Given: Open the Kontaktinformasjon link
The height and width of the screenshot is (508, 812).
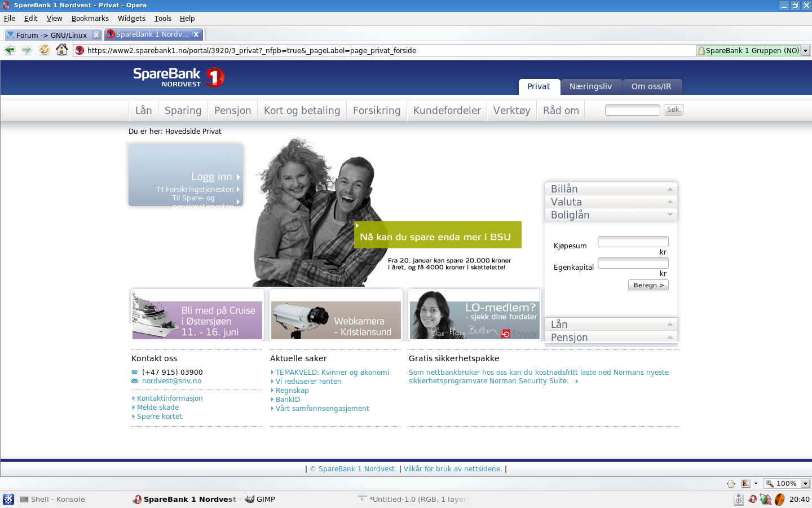Looking at the screenshot, I should pos(169,398).
